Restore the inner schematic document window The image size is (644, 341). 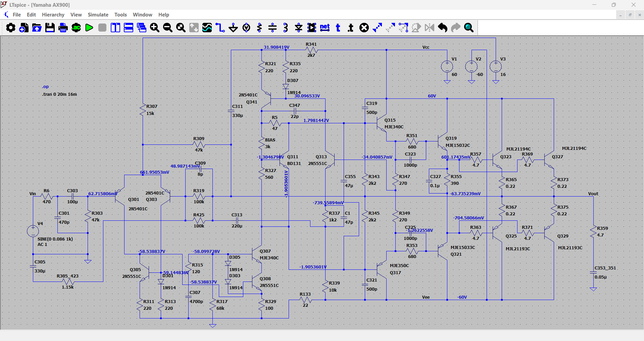pyautogui.click(x=630, y=15)
